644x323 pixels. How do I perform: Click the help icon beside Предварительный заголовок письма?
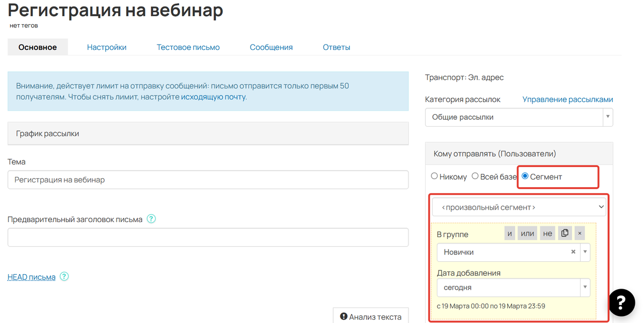pos(151,219)
